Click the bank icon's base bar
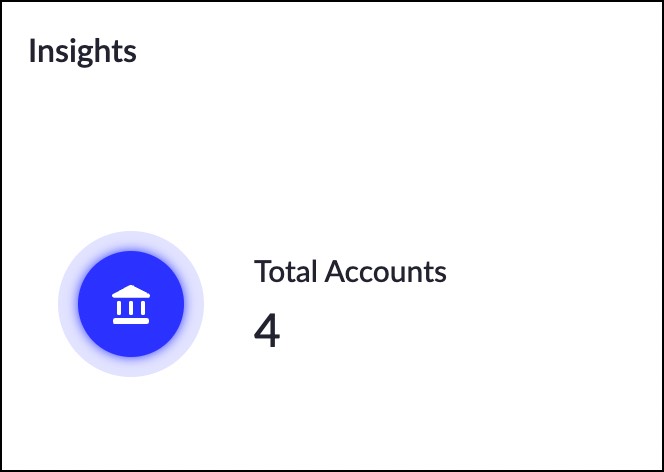The width and height of the screenshot is (664, 472). pyautogui.click(x=131, y=321)
